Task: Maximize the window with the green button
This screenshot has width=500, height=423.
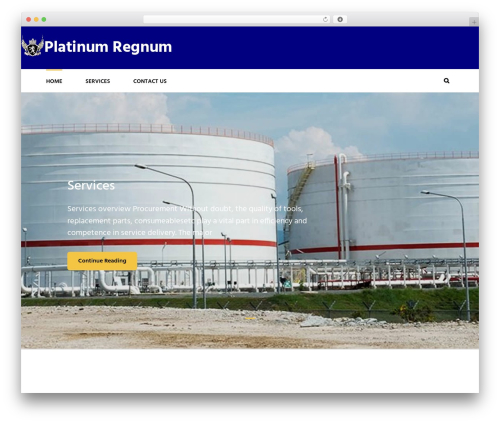Action: click(x=44, y=20)
